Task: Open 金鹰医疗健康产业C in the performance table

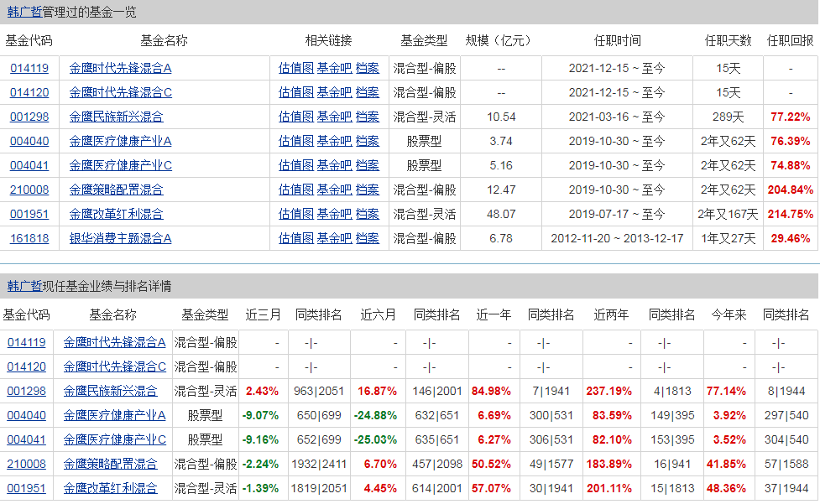Action: click(114, 439)
